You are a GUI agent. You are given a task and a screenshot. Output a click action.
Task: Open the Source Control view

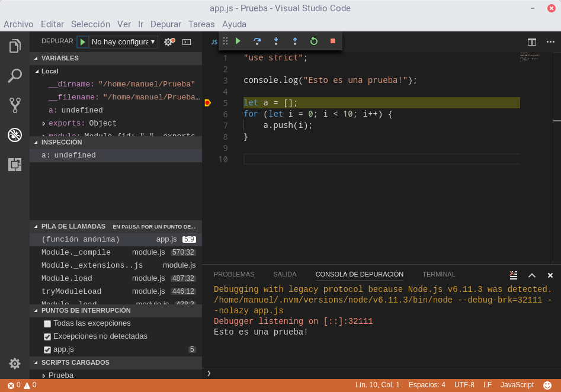(x=15, y=105)
